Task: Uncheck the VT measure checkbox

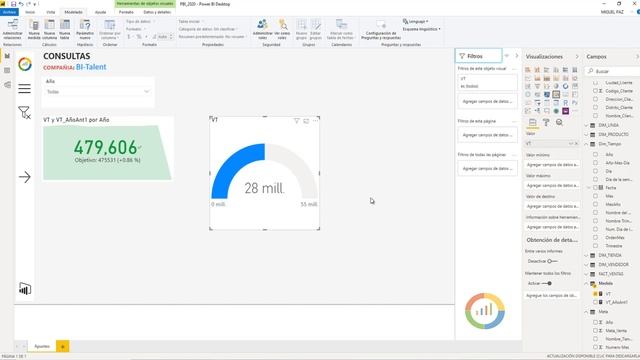Action: pos(596,294)
